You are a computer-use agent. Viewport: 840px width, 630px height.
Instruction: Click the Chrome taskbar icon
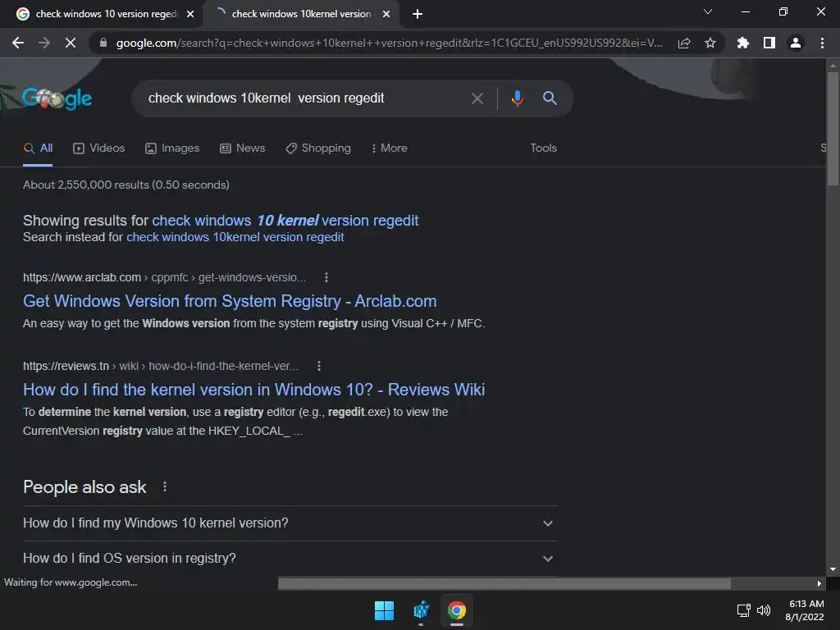[x=457, y=610]
